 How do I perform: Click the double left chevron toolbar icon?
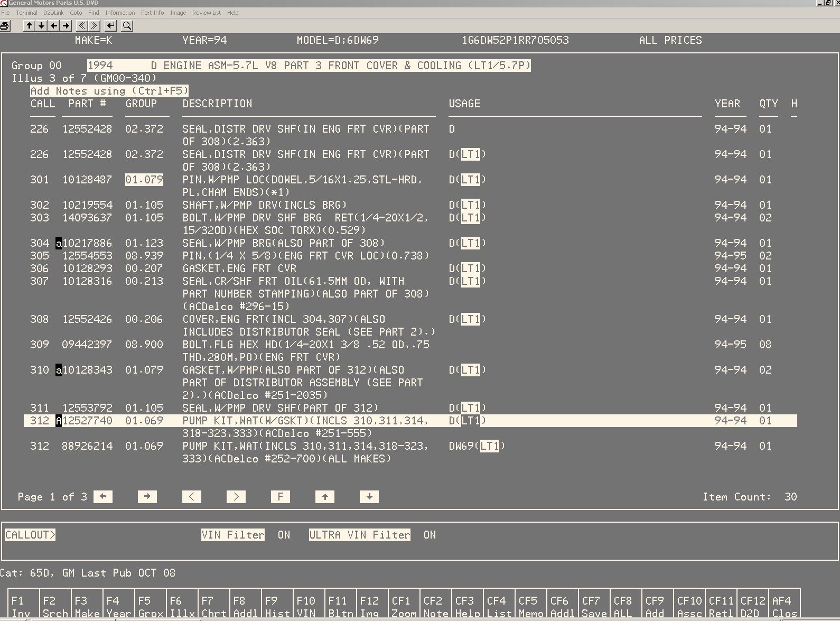pyautogui.click(x=82, y=25)
